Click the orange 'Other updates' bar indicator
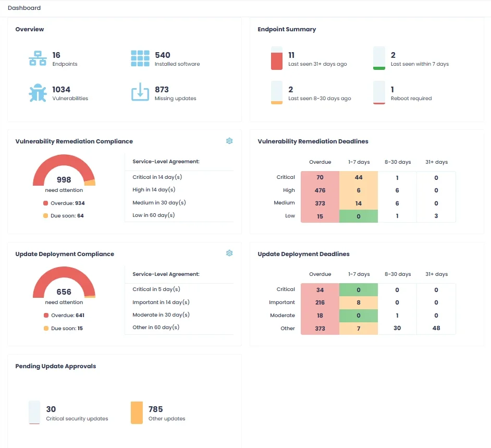 [x=137, y=413]
